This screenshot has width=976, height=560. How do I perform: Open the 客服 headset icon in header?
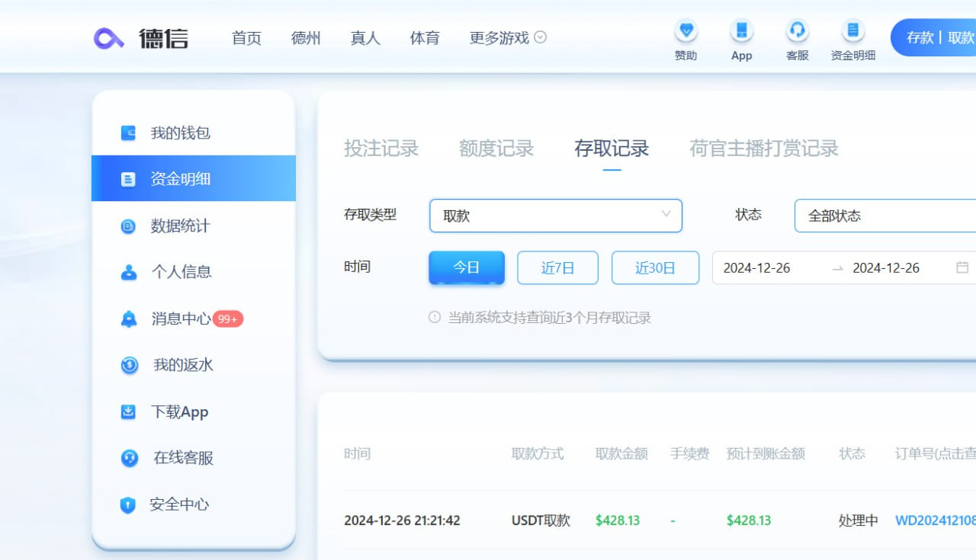tap(798, 30)
